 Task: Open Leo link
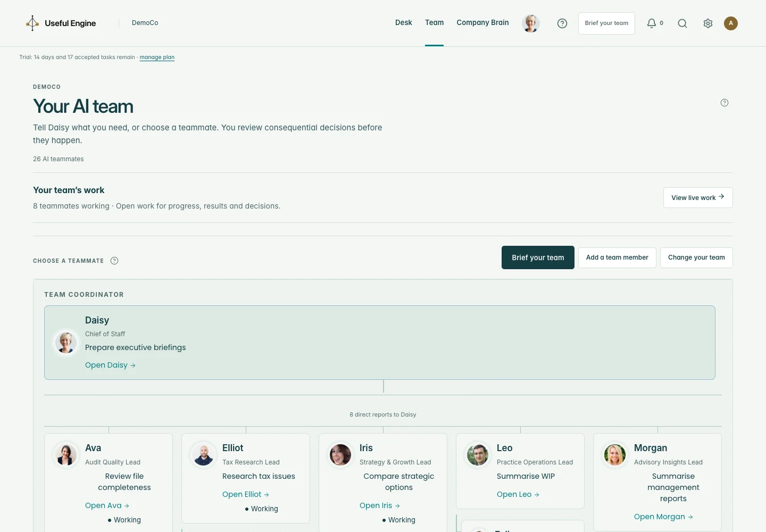[x=518, y=494]
